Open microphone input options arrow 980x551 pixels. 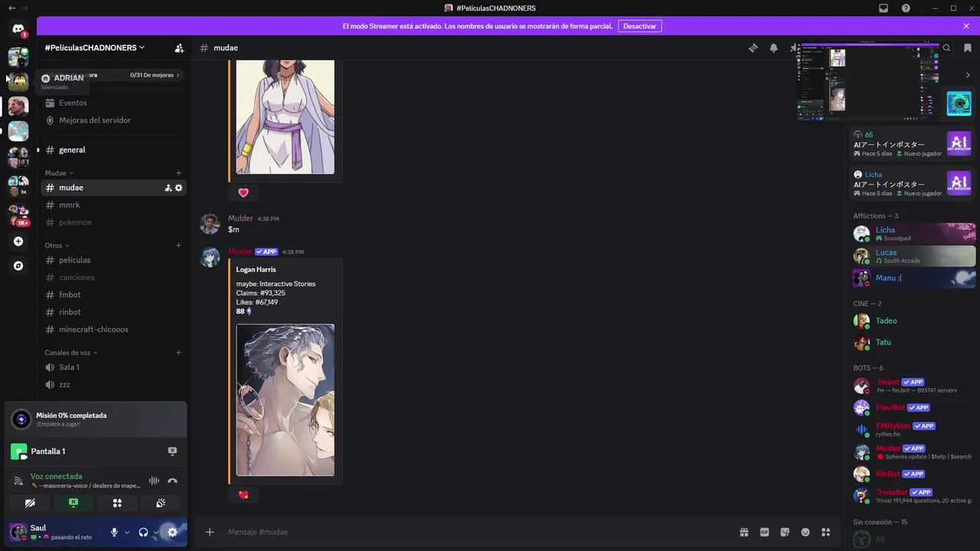click(x=126, y=532)
